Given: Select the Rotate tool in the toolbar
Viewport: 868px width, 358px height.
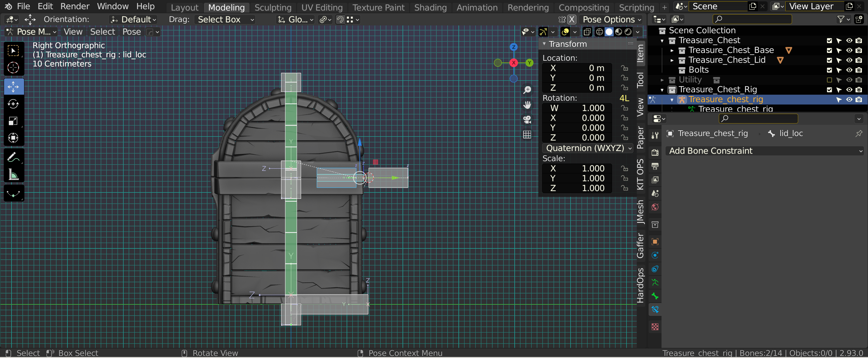Looking at the screenshot, I should pyautogui.click(x=13, y=104).
